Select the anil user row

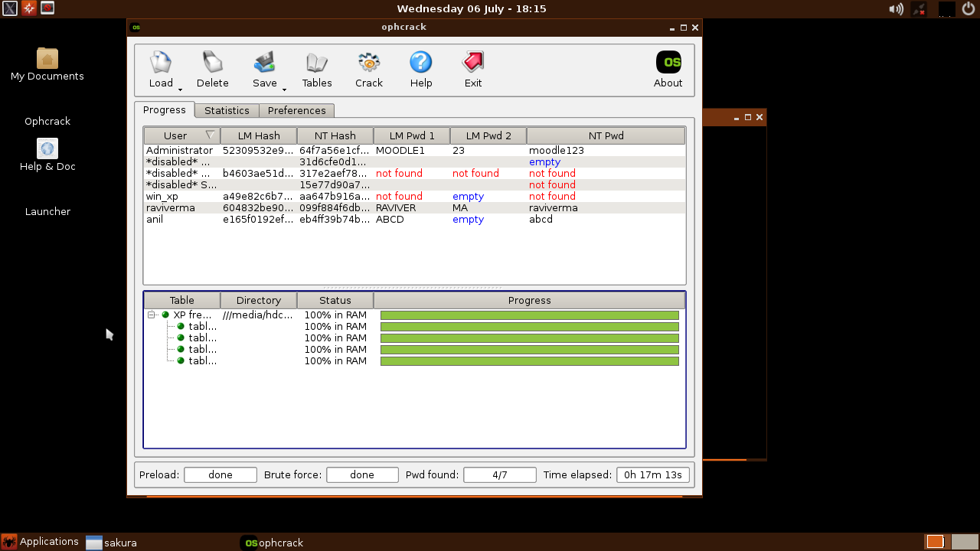[414, 220]
